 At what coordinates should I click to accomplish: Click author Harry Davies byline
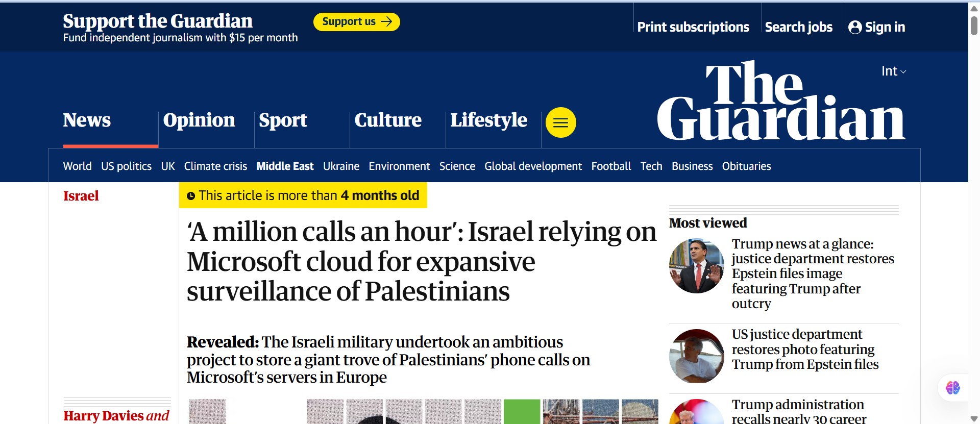103,416
